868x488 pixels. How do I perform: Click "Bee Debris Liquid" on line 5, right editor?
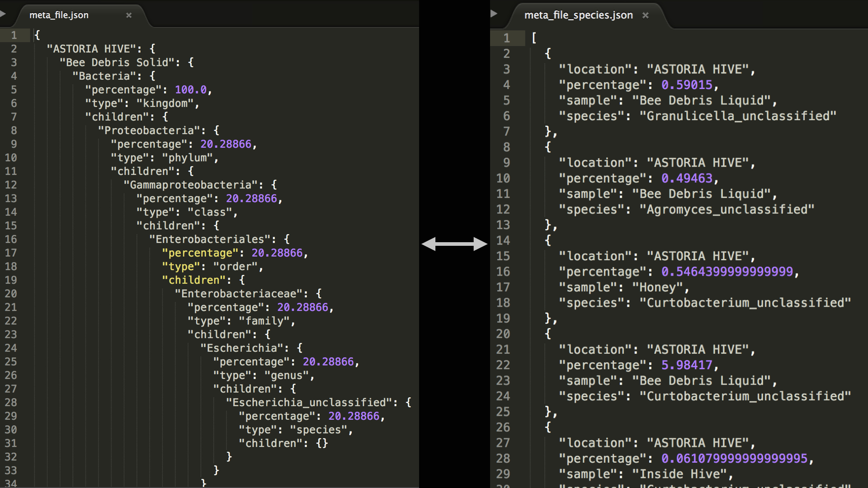coord(701,100)
